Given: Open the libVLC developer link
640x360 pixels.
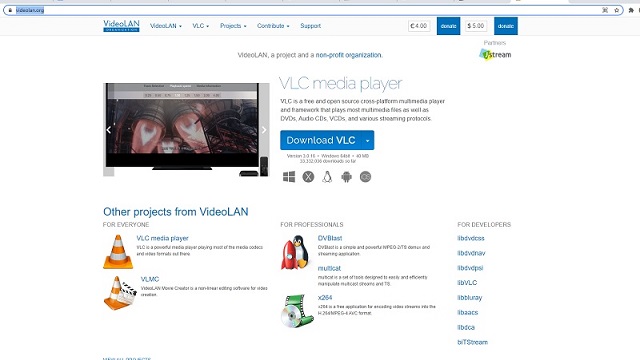Looking at the screenshot, I should tap(467, 282).
